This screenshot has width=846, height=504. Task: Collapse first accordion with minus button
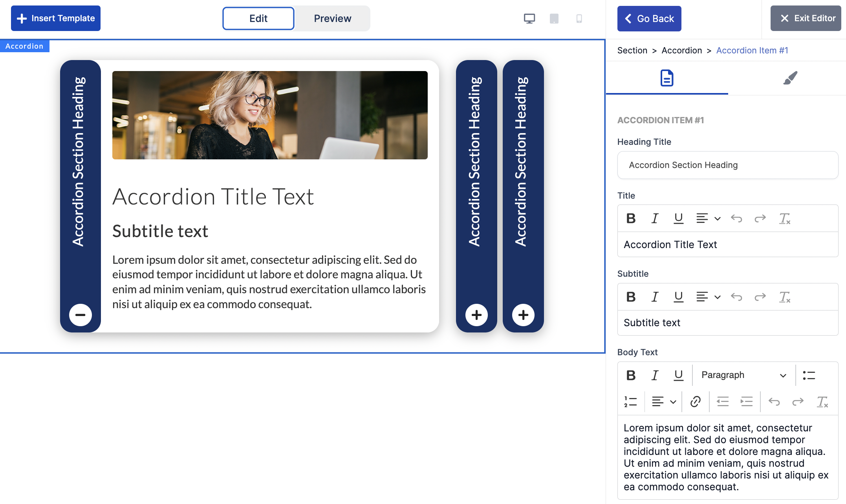coord(81,315)
